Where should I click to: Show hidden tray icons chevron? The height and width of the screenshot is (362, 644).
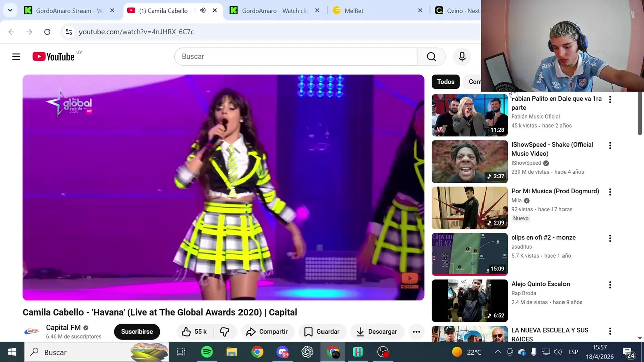click(498, 352)
